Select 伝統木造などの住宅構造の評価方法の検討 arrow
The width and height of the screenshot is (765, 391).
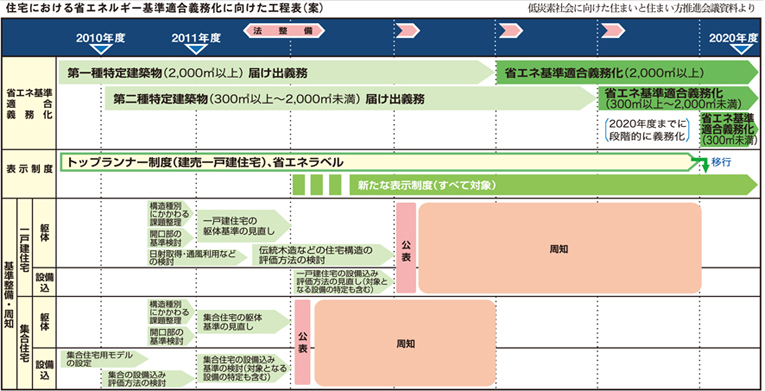tap(323, 255)
